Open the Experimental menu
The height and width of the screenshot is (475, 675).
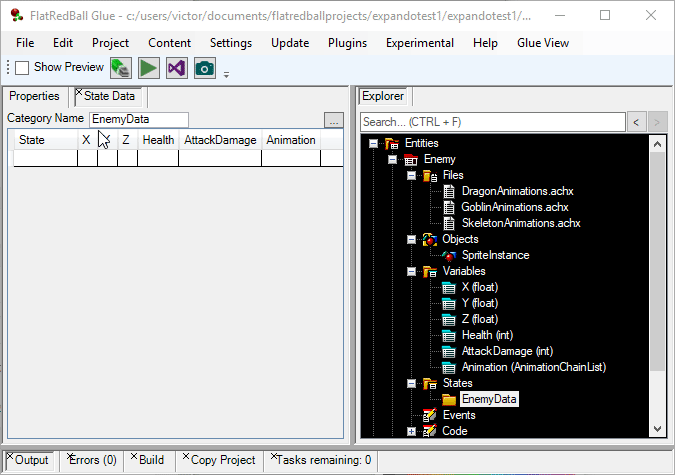[420, 43]
